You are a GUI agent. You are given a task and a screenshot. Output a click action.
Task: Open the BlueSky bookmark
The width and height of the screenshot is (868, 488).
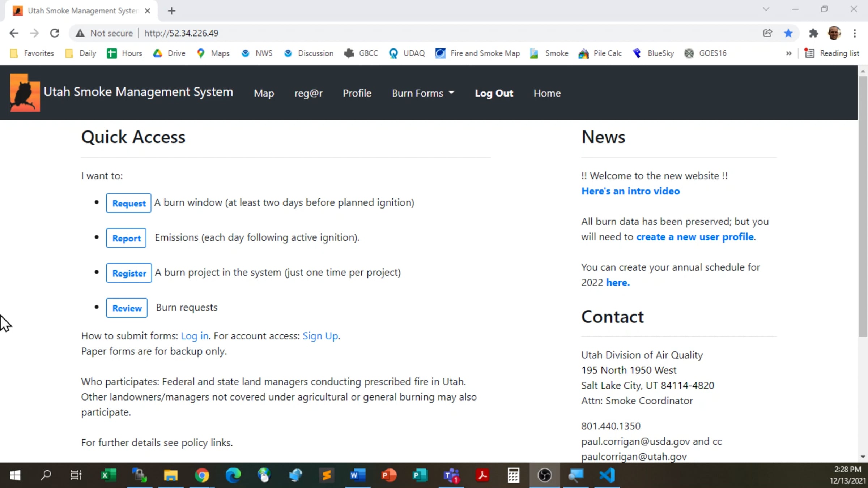(x=653, y=53)
